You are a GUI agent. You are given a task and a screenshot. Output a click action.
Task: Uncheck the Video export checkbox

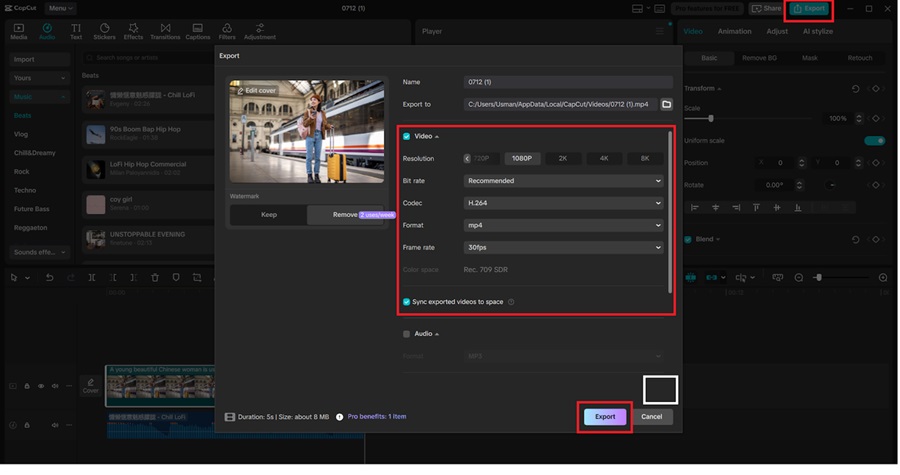406,137
